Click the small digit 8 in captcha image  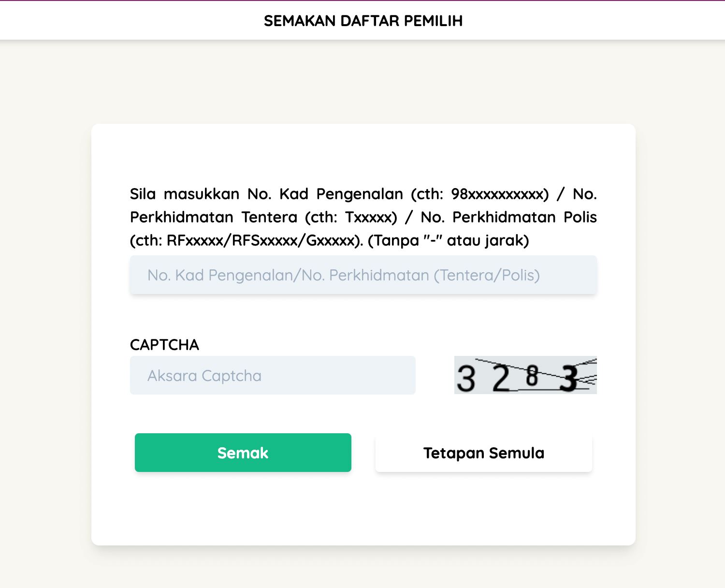coord(532,376)
